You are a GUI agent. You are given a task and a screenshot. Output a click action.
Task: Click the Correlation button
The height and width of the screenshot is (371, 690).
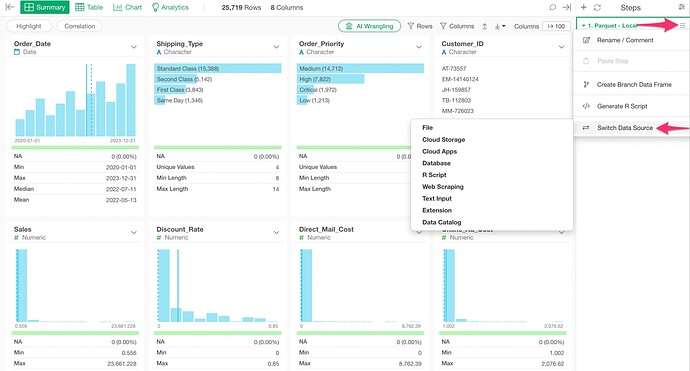click(80, 26)
